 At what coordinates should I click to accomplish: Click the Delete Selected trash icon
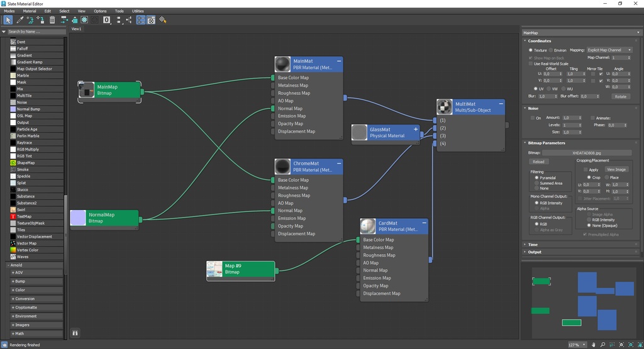(x=52, y=20)
